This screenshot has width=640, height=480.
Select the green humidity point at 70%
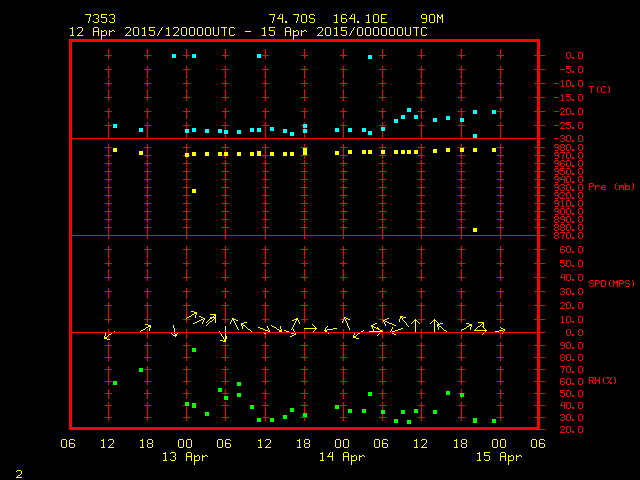(x=141, y=370)
